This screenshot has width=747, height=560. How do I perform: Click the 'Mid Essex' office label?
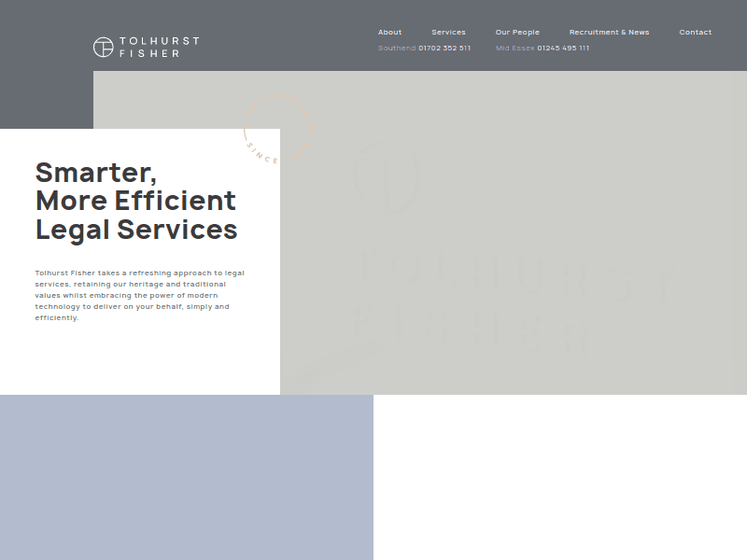click(x=514, y=49)
